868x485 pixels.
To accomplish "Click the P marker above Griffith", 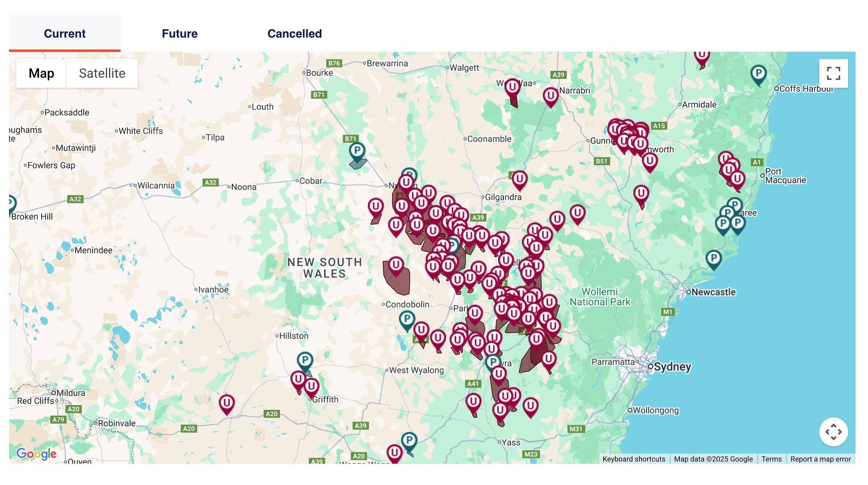I will click(x=305, y=360).
